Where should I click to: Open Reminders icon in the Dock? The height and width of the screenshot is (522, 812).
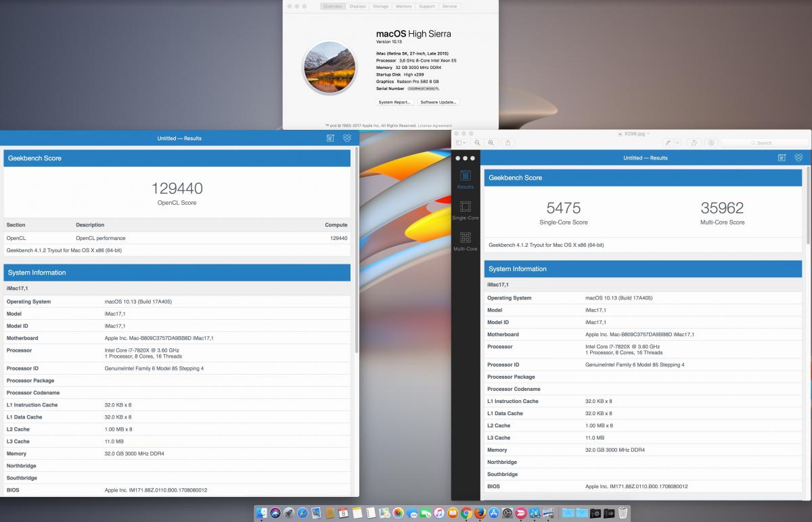click(x=371, y=513)
